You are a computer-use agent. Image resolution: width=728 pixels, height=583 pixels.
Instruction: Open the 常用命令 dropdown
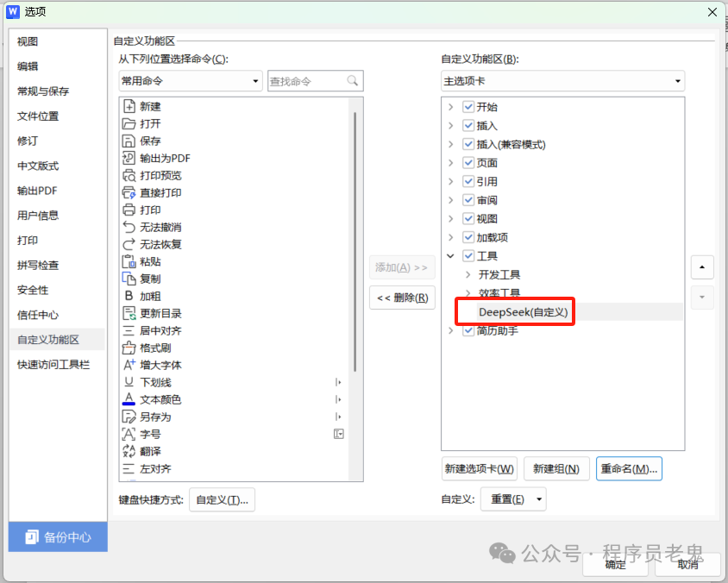[191, 81]
